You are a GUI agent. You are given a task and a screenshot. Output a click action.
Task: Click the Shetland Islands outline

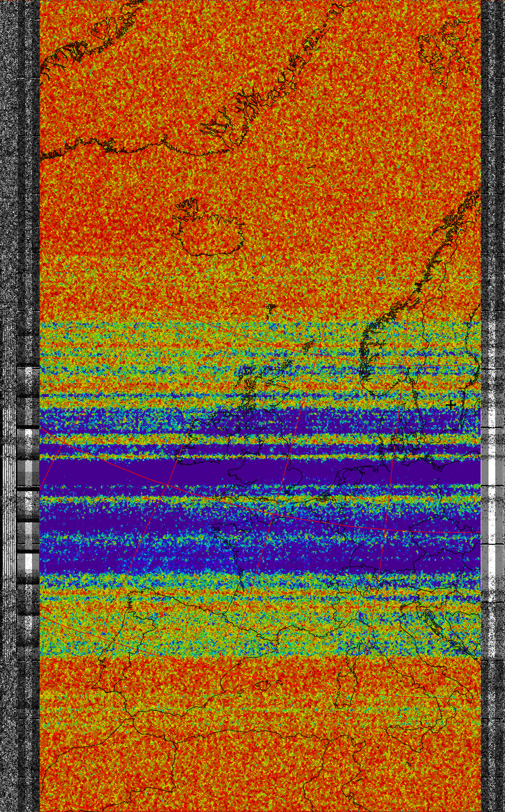[309, 346]
